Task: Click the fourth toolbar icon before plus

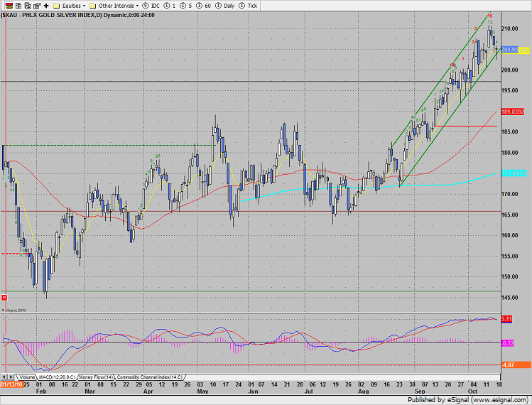Action: pyautogui.click(x=36, y=5)
